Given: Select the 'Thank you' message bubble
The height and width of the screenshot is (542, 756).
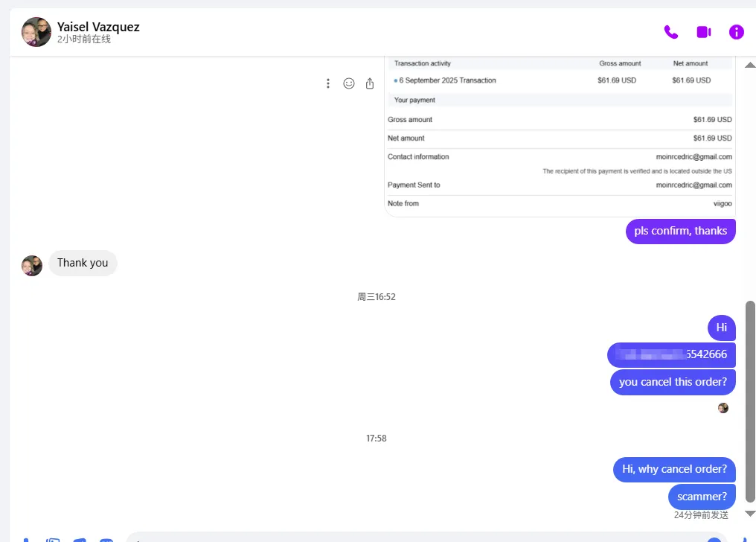Looking at the screenshot, I should (83, 263).
